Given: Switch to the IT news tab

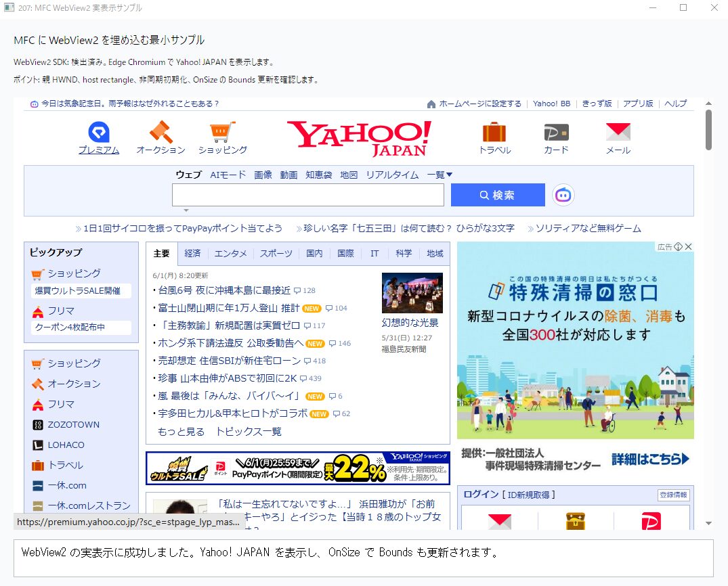Looking at the screenshot, I should (374, 253).
